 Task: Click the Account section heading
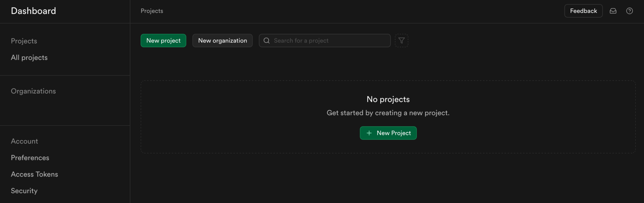coord(25,141)
